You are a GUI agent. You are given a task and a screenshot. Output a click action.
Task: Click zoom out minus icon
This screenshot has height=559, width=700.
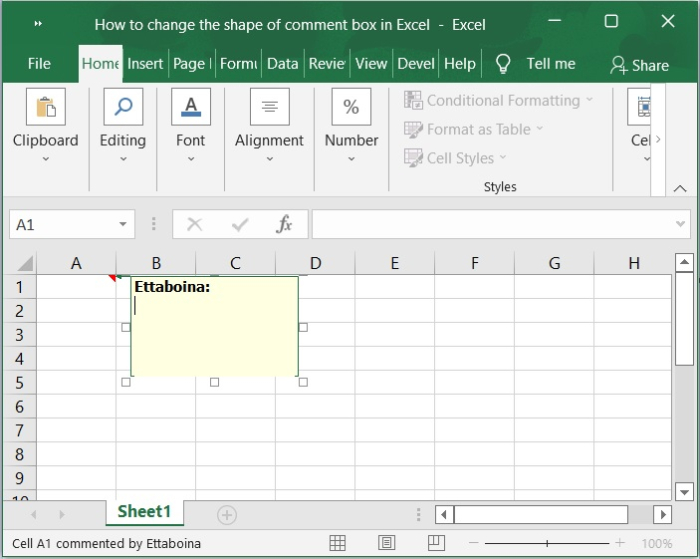click(x=474, y=543)
